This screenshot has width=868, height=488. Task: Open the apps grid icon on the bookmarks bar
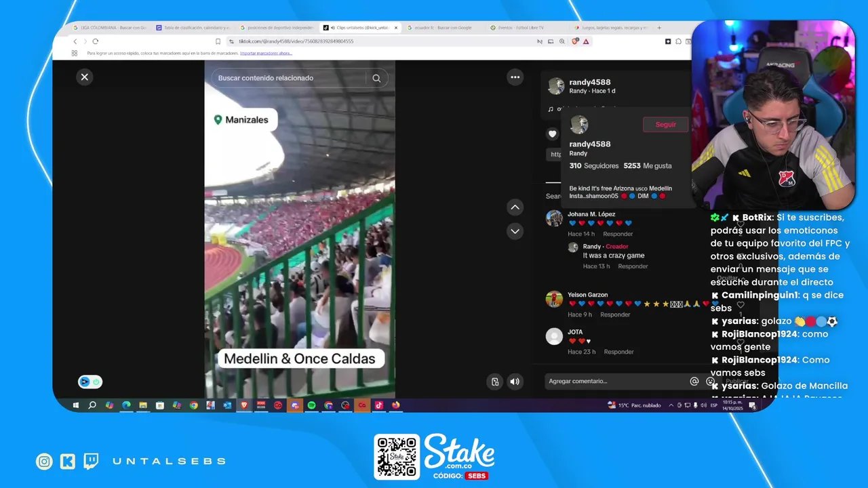(x=75, y=53)
